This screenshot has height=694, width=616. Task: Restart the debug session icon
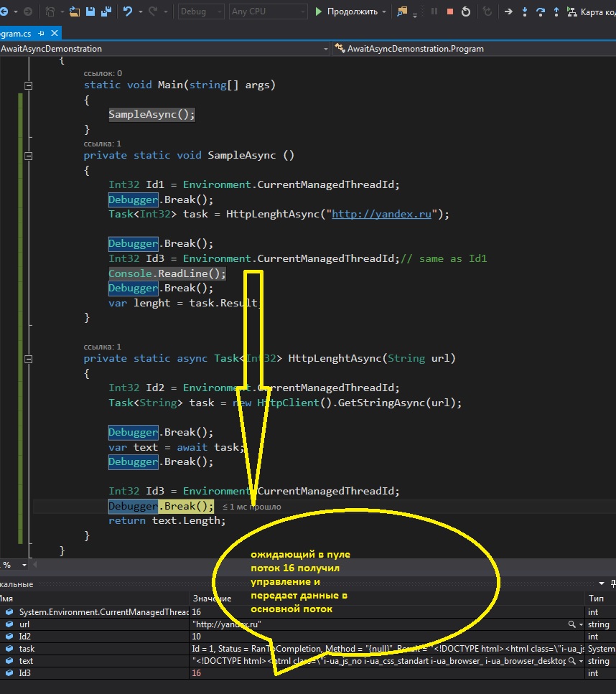click(x=466, y=11)
